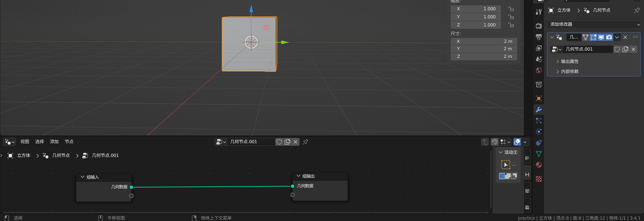
Task: Lock the Scale Y value
Action: click(511, 17)
